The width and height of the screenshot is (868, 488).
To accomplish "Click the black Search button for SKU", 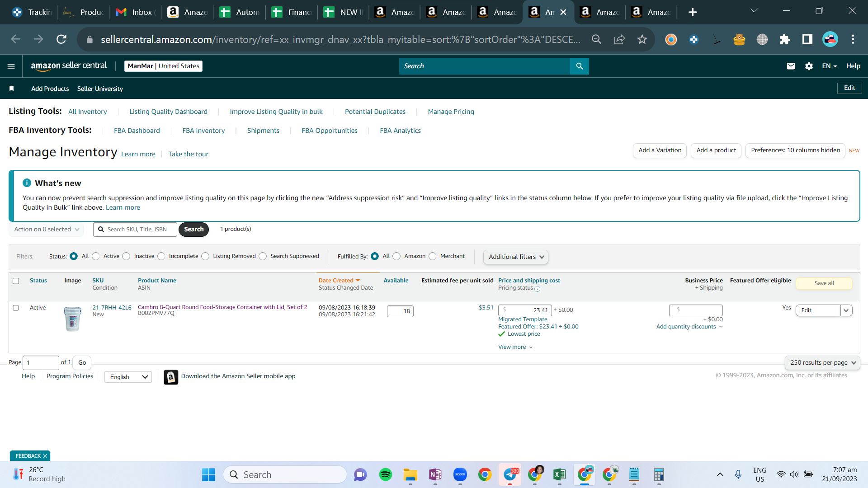I will 193,230.
